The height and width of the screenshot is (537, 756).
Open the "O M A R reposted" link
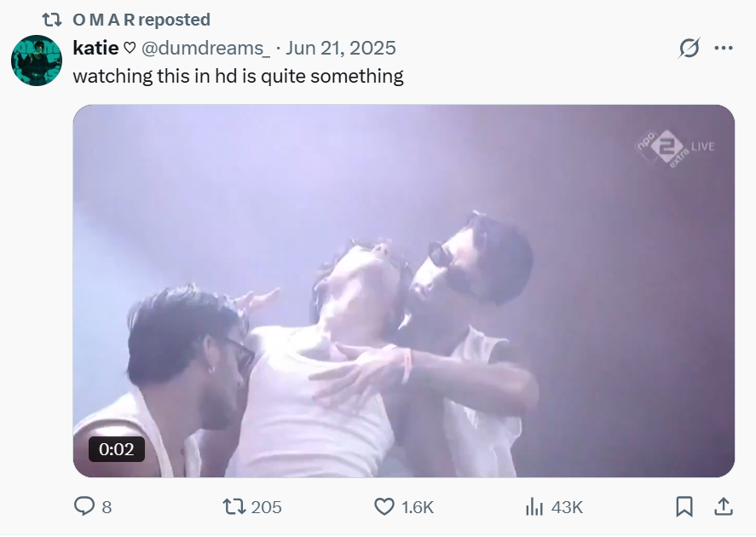141,19
